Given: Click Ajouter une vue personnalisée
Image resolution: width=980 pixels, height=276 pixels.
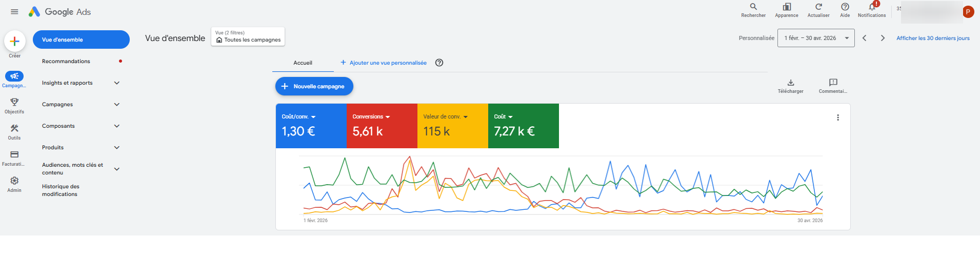Looking at the screenshot, I should click(x=384, y=63).
